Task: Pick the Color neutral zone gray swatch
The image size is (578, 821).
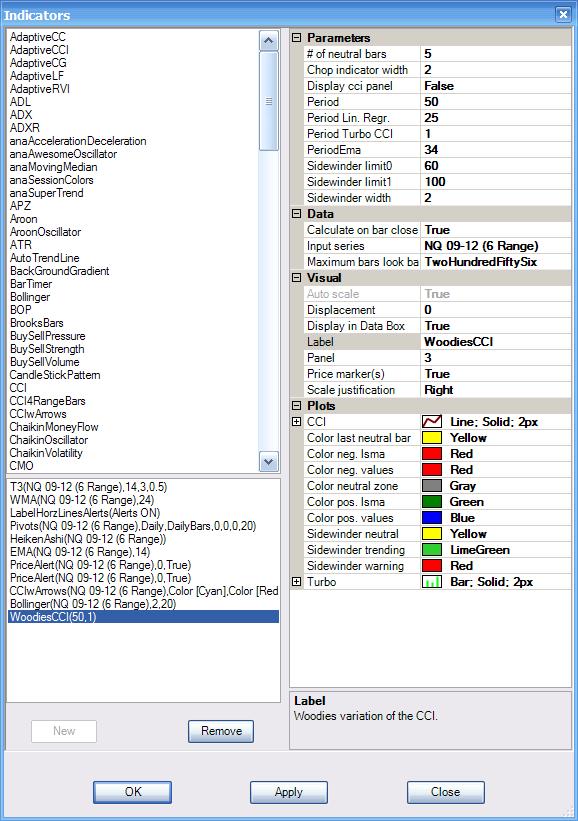Action: pyautogui.click(x=432, y=485)
